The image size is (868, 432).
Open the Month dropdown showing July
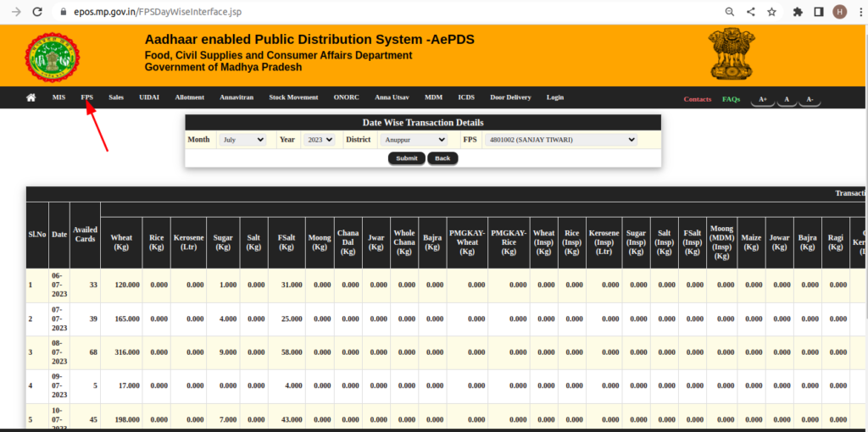pos(242,140)
